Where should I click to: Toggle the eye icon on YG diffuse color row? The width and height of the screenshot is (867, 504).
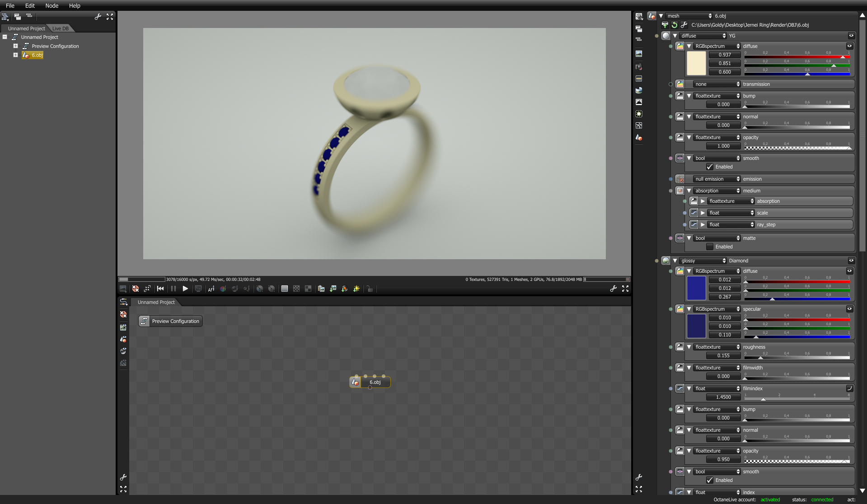pos(849,46)
